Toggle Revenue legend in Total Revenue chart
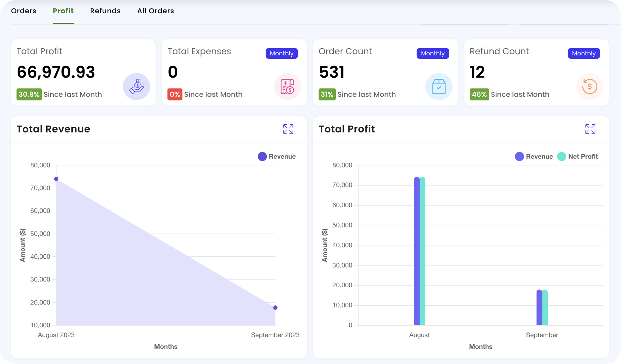Viewport: 621px width, 364px height. pyautogui.click(x=277, y=156)
